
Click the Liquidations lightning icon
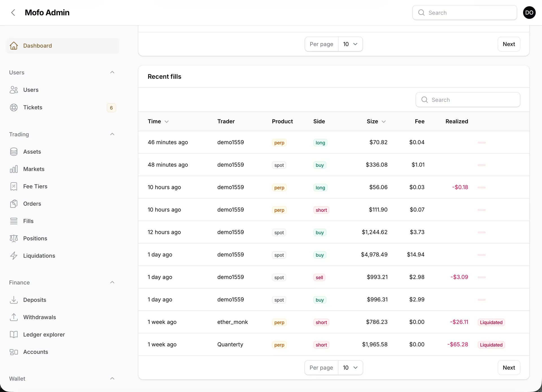coord(14,256)
